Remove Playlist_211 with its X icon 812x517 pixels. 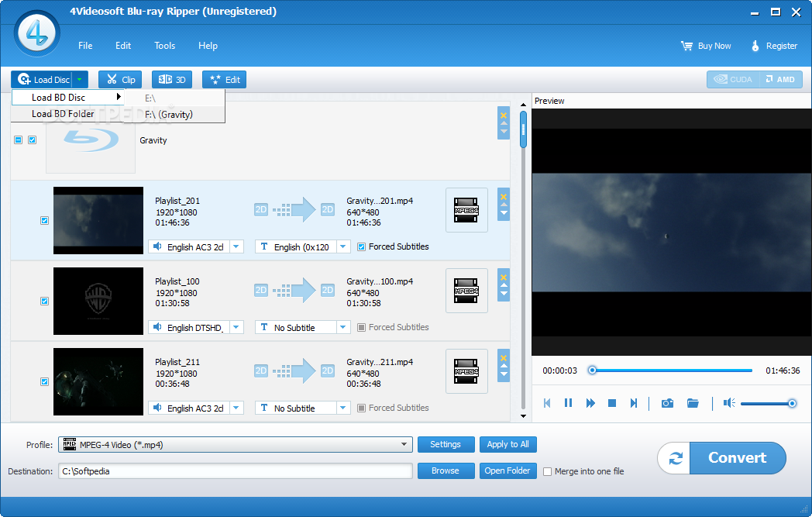pyautogui.click(x=504, y=358)
